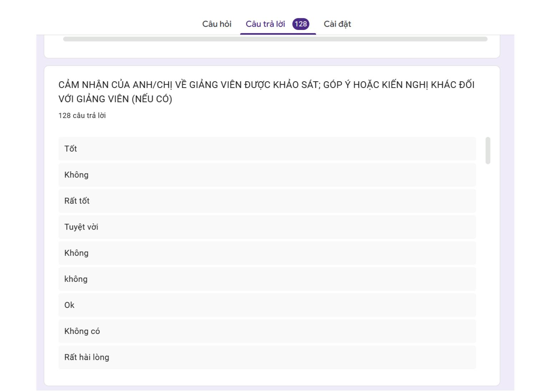Click the 'Không' response below 'Tuyệt vời'

tap(267, 253)
